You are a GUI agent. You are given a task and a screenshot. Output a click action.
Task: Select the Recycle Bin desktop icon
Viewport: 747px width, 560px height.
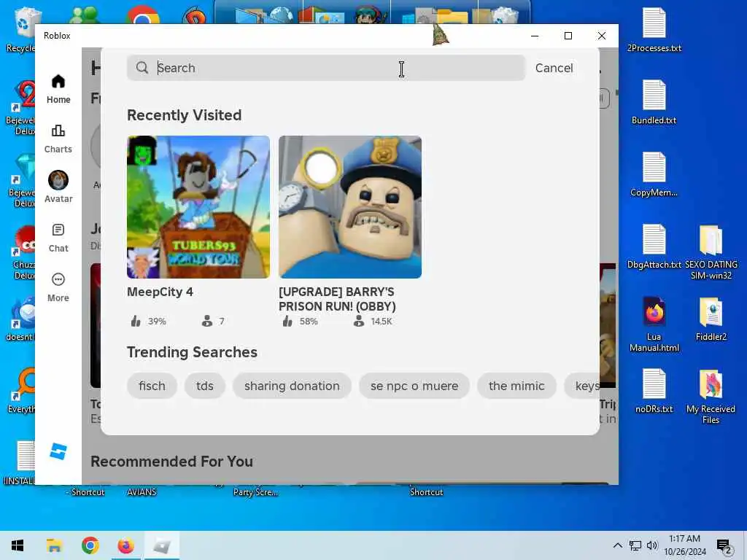[x=20, y=29]
